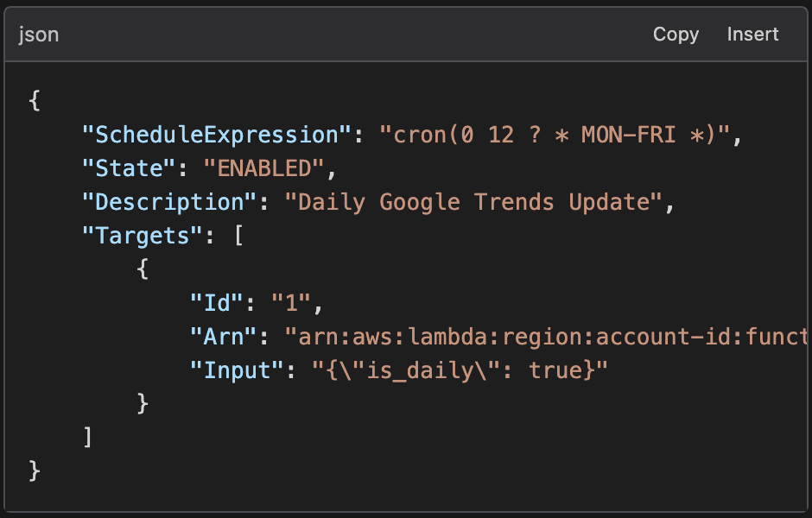Click the Insert button
The image size is (812, 518).
tap(752, 35)
